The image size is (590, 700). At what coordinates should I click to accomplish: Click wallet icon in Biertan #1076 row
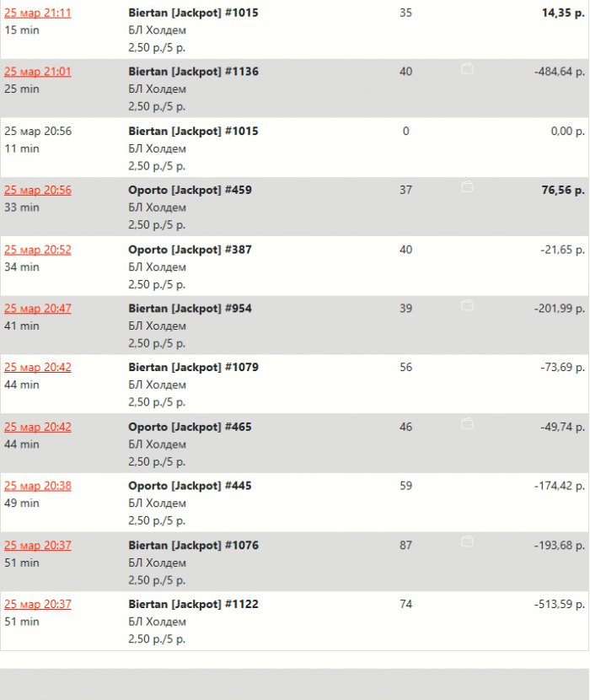(467, 542)
